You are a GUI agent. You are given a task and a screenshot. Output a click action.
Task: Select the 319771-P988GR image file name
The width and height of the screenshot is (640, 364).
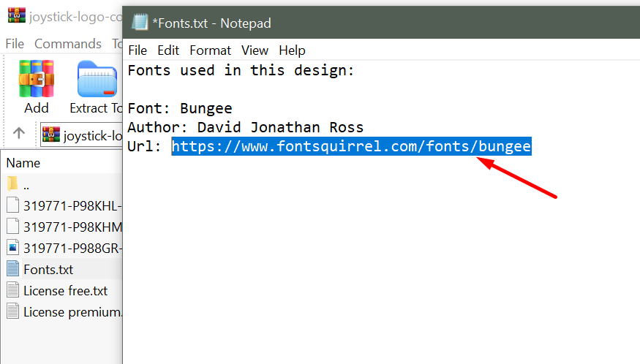pyautogui.click(x=72, y=248)
